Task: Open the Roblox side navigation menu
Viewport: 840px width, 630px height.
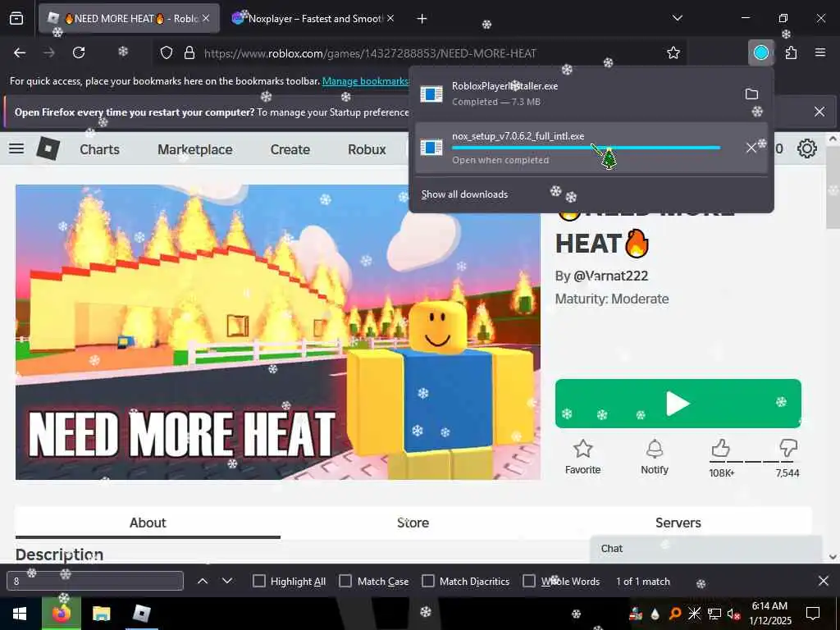Action: click(16, 148)
